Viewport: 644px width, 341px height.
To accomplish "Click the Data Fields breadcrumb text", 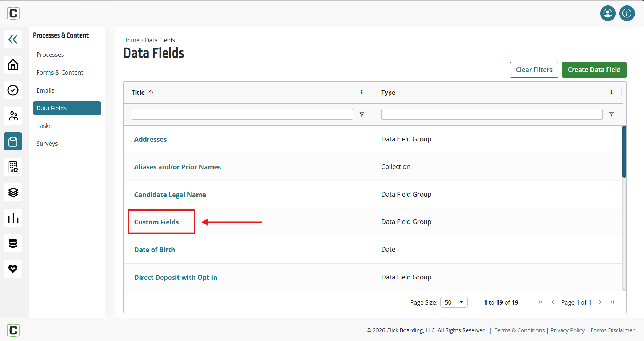I will (160, 40).
